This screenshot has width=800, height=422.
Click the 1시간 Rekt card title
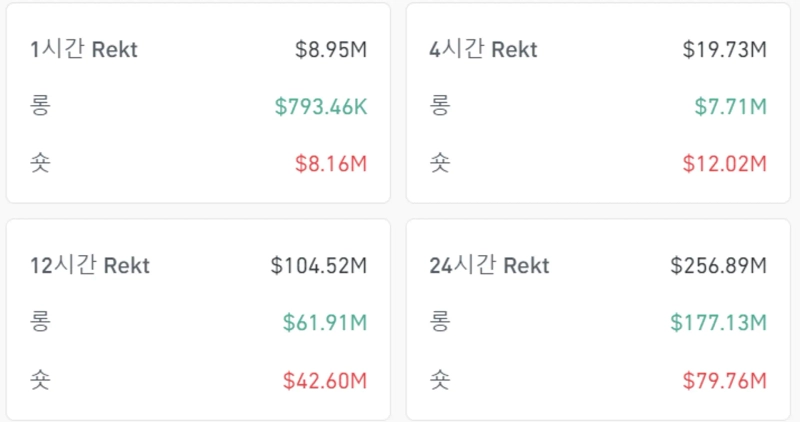[84, 50]
